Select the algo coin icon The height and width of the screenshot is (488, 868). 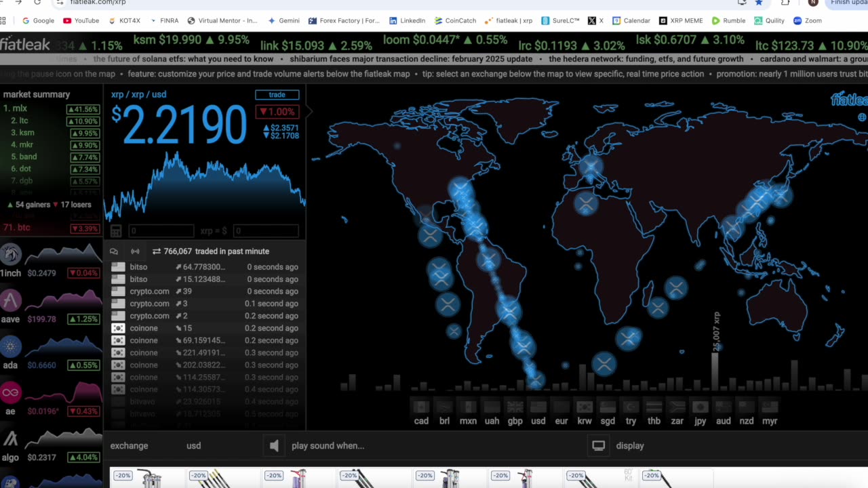(11, 439)
